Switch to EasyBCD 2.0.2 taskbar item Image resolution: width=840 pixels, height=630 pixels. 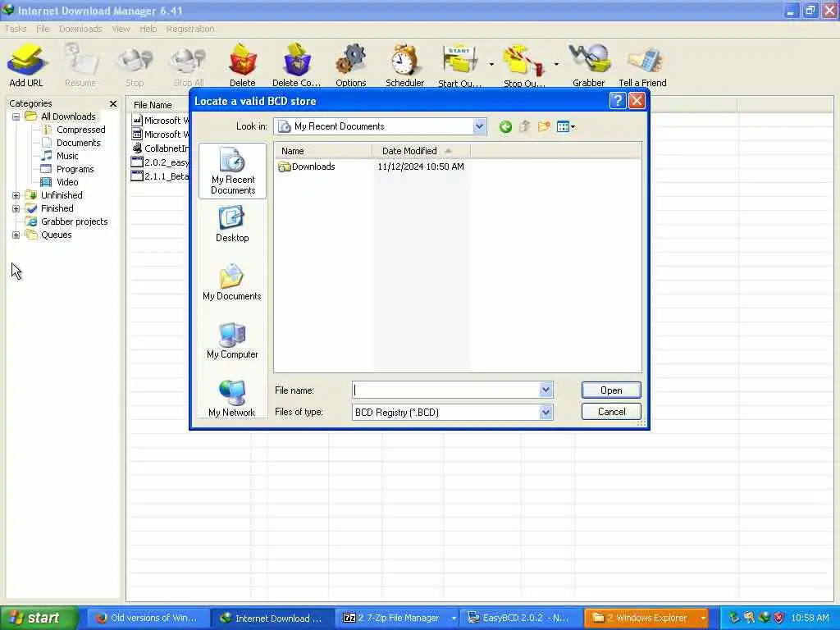[522, 618]
